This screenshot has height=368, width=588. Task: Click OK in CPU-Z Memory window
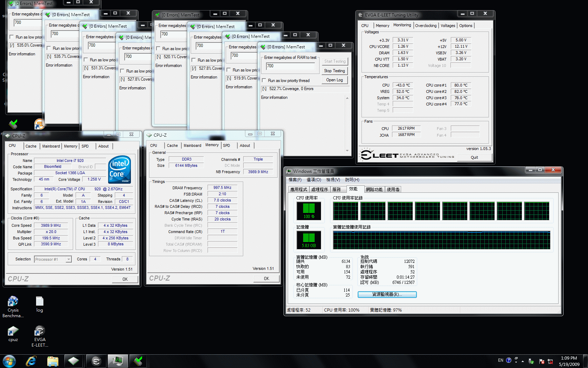[x=266, y=279]
